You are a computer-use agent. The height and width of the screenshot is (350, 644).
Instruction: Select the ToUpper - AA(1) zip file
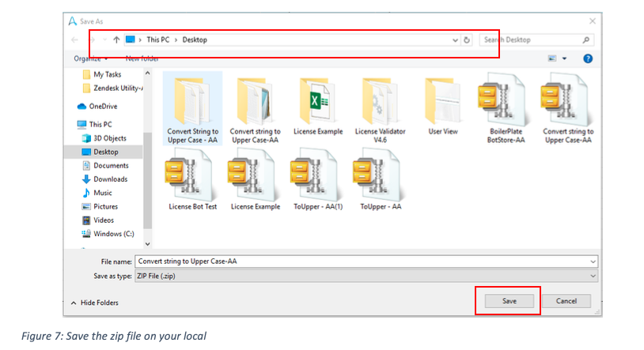coord(318,181)
